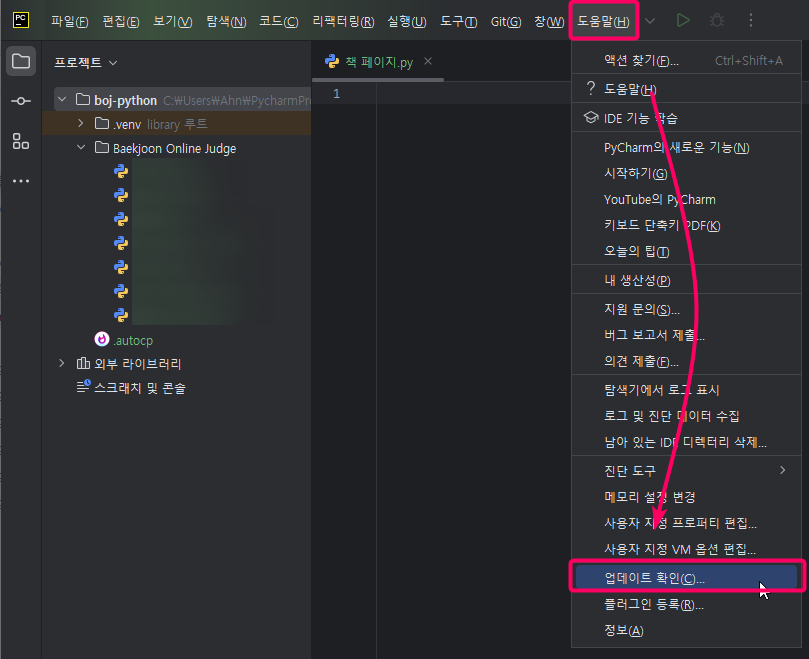Choose 도움말(H) entry in the Help dropdown
Image resolution: width=809 pixels, height=659 pixels.
coord(686,89)
